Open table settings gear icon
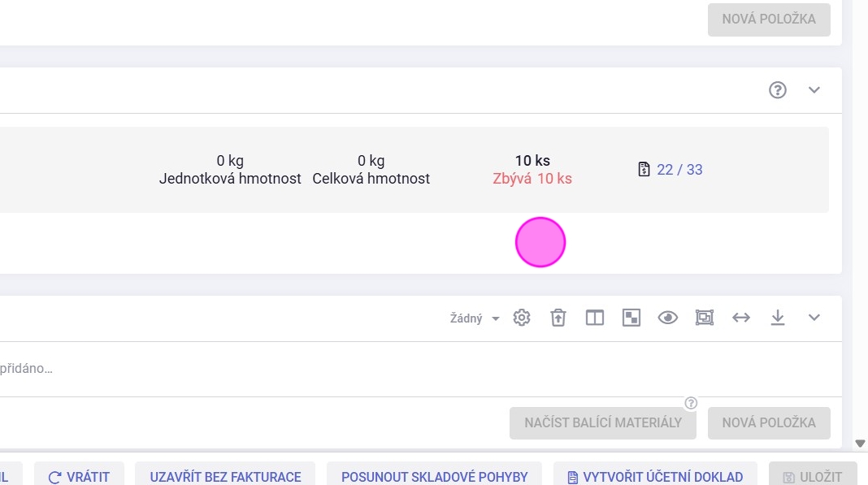Viewport: 868px width, 485px height. [x=522, y=318]
